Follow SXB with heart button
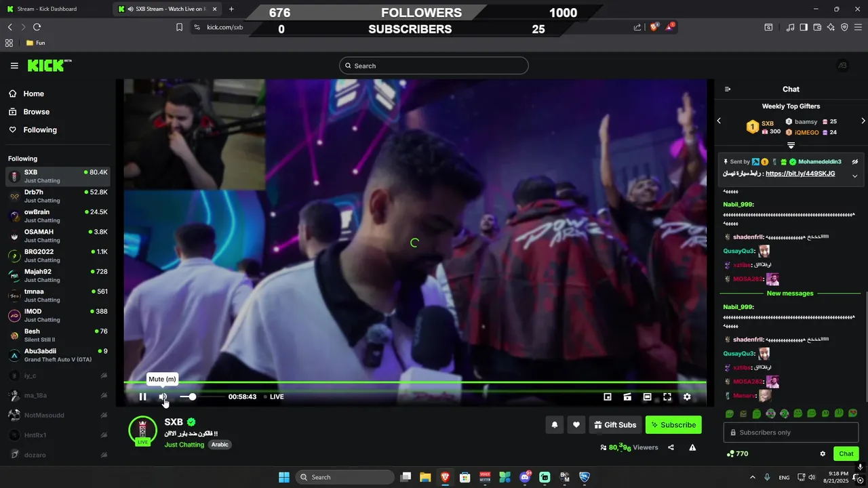 (576, 425)
